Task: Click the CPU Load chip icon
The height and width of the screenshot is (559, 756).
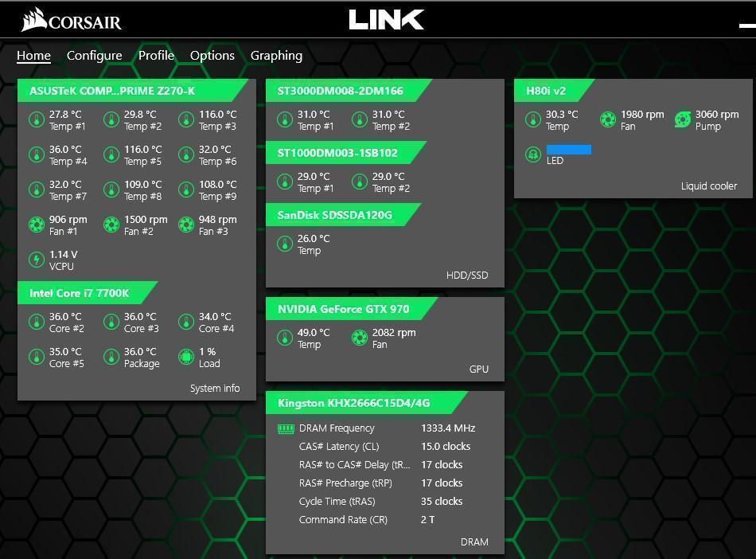Action: 186,357
